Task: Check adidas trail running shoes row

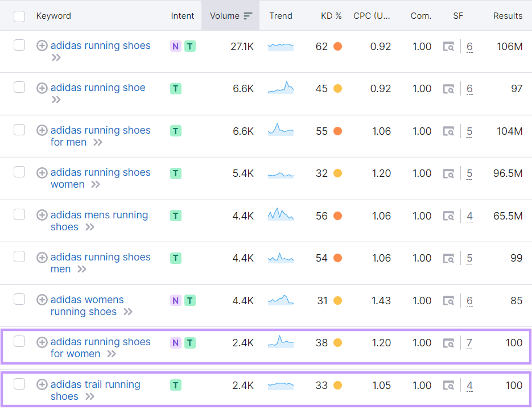Action: pos(19,384)
